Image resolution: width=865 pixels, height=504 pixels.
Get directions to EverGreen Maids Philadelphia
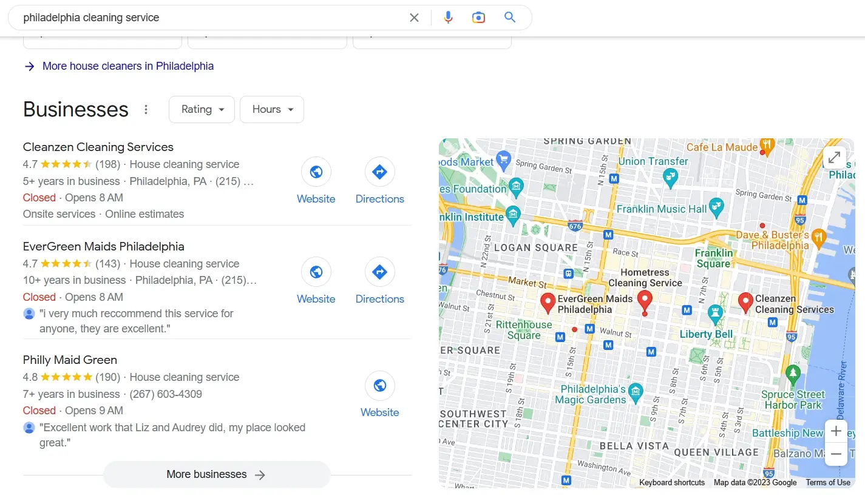(x=380, y=272)
